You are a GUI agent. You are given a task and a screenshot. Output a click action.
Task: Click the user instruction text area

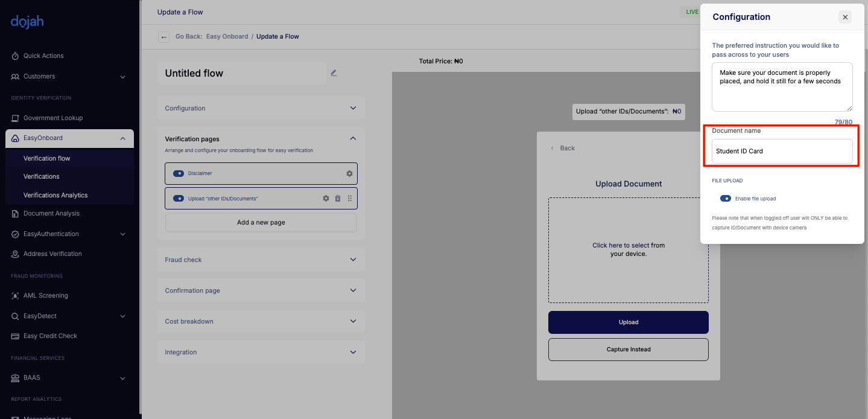782,87
